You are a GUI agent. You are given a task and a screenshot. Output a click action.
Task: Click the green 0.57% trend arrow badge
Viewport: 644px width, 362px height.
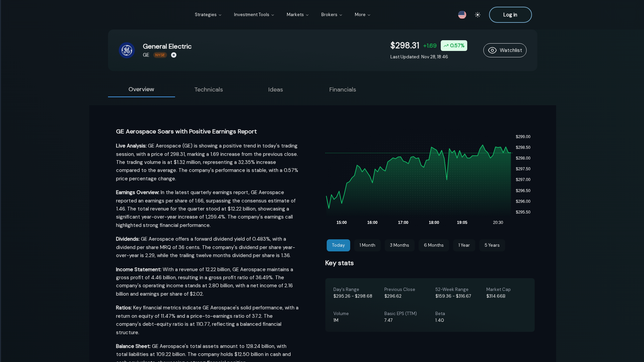coord(454,46)
